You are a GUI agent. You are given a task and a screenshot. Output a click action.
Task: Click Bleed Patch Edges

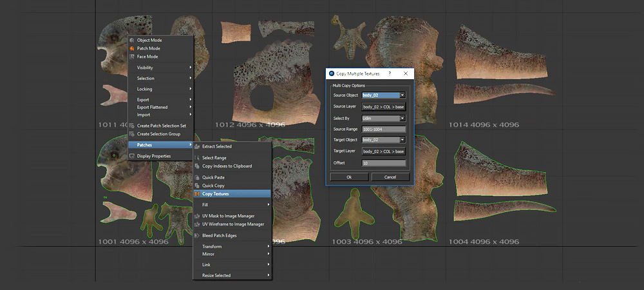tap(232, 236)
